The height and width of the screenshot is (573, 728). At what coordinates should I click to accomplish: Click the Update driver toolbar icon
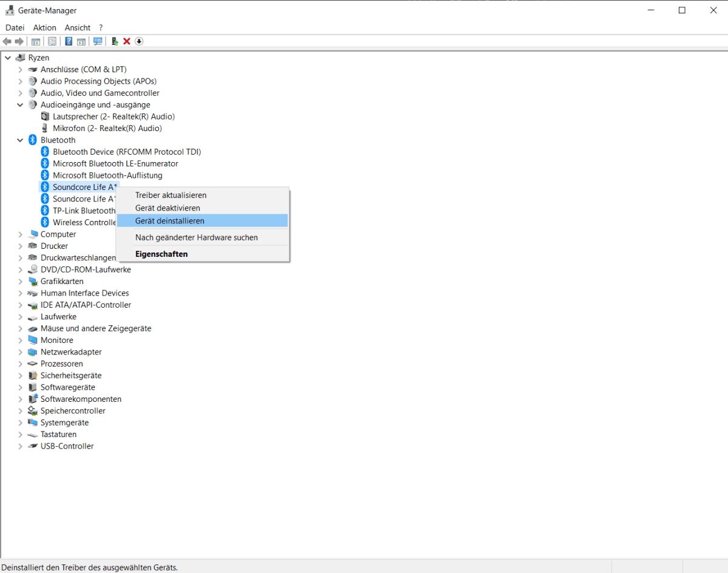pyautogui.click(x=114, y=41)
